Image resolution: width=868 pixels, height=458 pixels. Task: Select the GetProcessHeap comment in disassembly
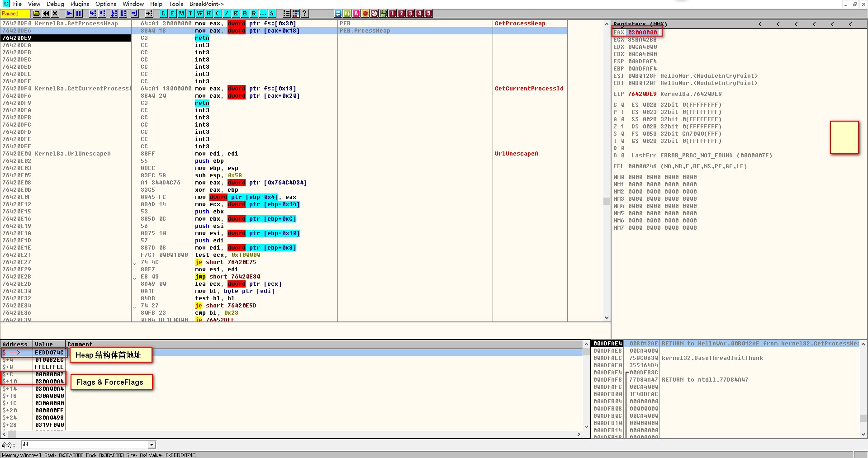click(x=520, y=24)
